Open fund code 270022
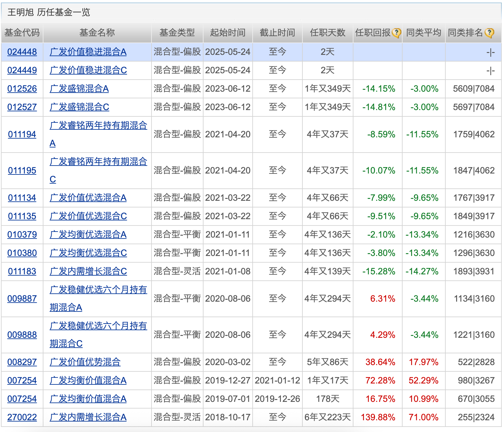 tap(22, 417)
